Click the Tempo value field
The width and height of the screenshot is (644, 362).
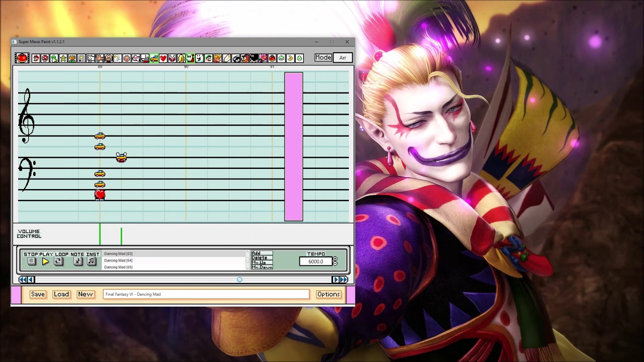point(316,261)
